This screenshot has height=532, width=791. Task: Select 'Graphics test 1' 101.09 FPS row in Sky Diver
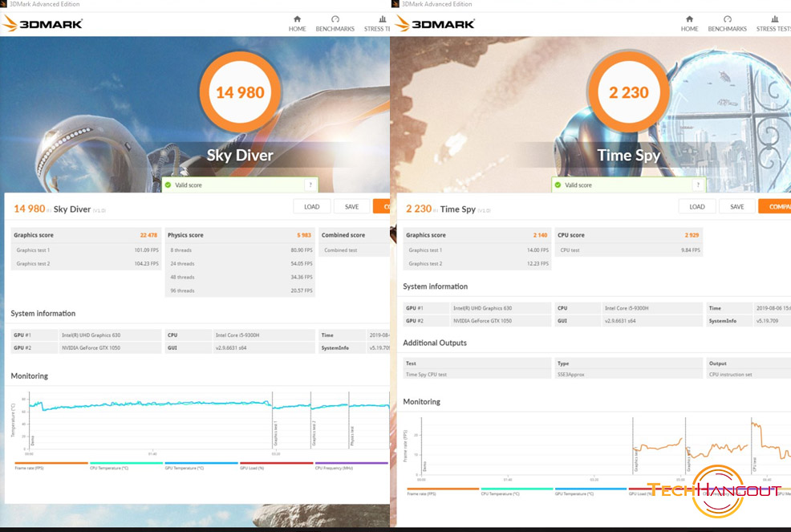tap(86, 250)
